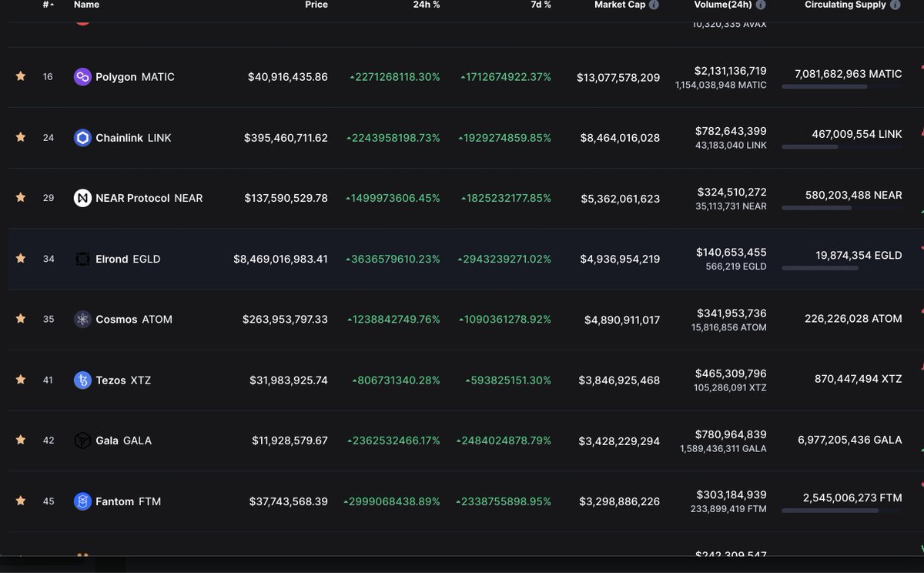Toggle the Fantom FTM watchlist star

pyautogui.click(x=21, y=501)
